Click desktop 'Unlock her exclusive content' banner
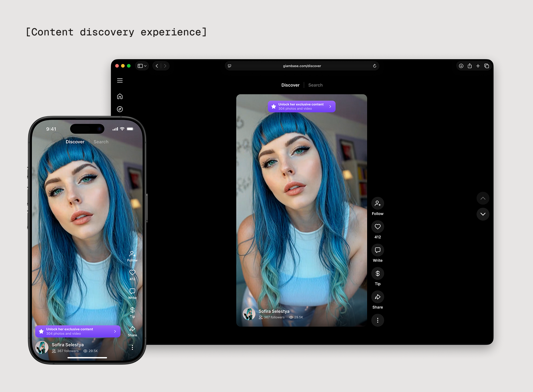 click(302, 107)
